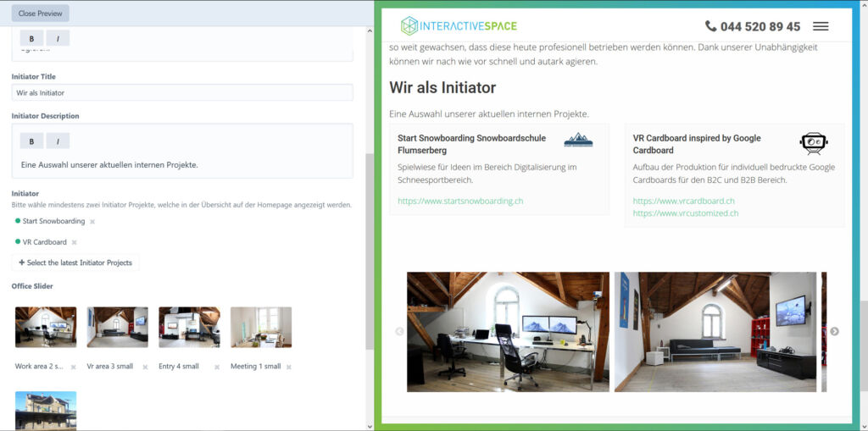Remove Meeting 1 small image
868x431 pixels.
point(288,367)
